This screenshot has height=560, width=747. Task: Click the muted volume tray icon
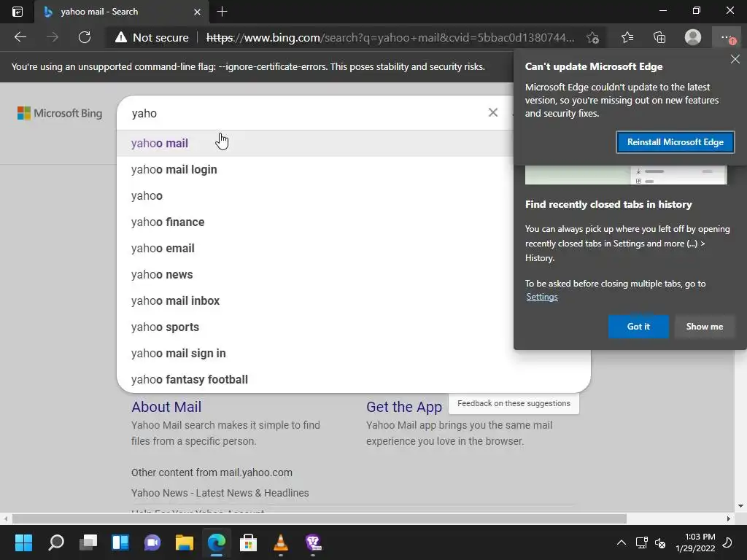pos(660,542)
